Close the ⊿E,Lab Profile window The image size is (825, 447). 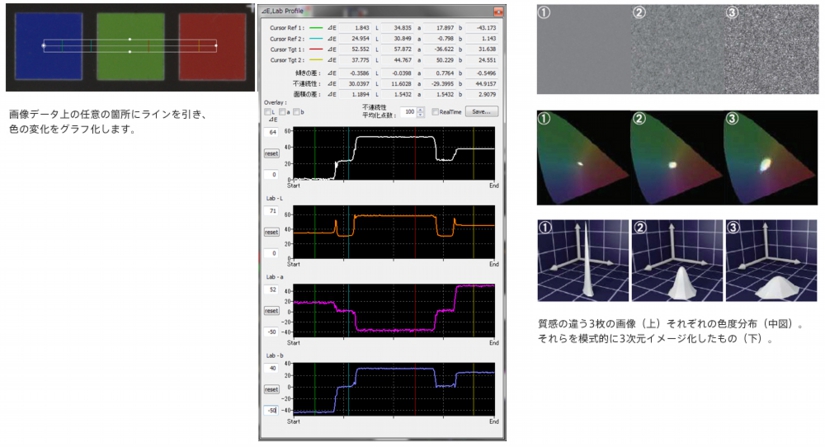tap(498, 11)
